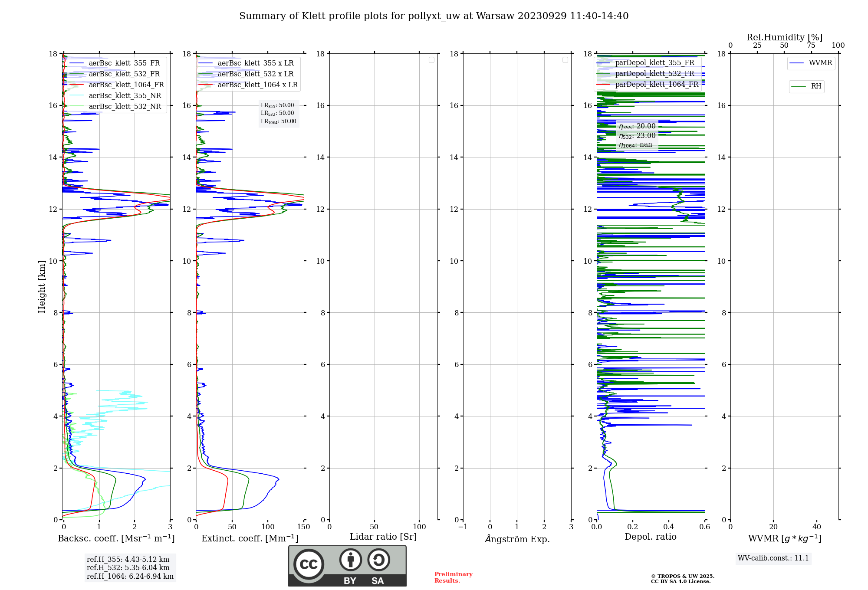Click the red Preliminary Results text
This screenshot has width=868, height=590.
coord(453,577)
